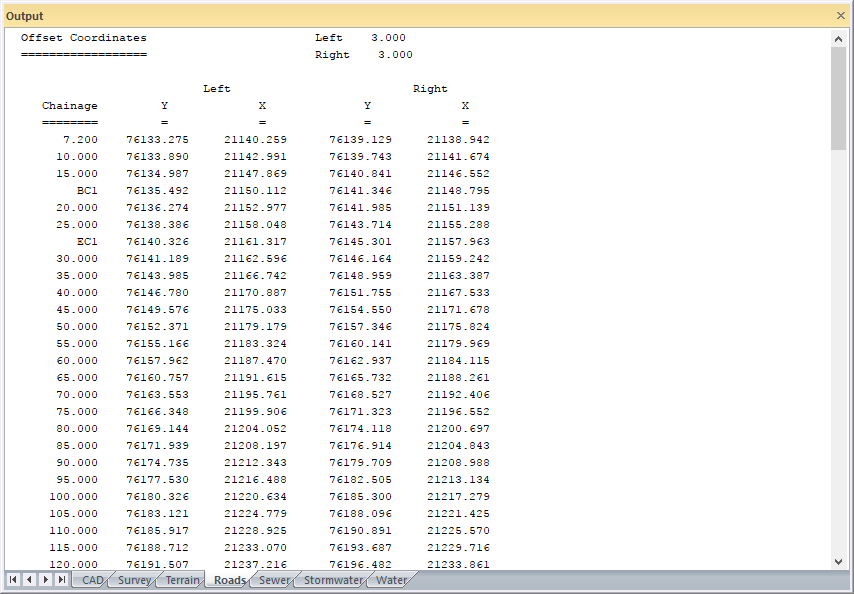Select the Stormwater tab
The height and width of the screenshot is (594, 854).
333,580
